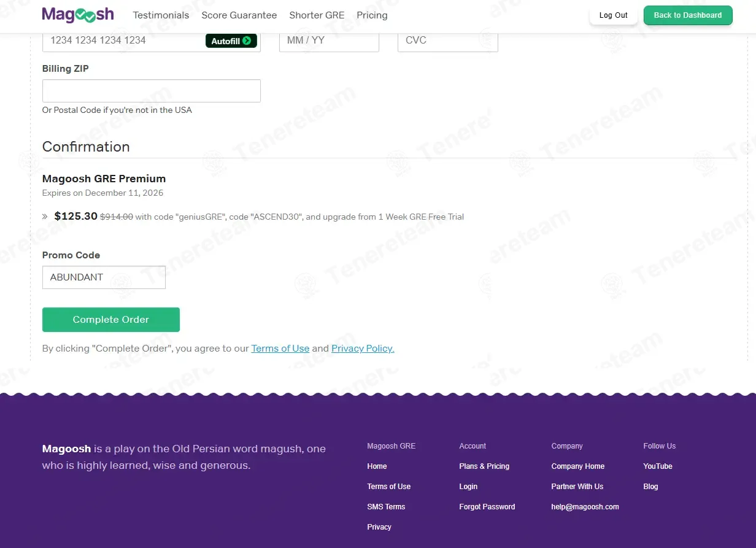Click the Account footer column heading
Screen dimensions: 756x548
[472, 446]
